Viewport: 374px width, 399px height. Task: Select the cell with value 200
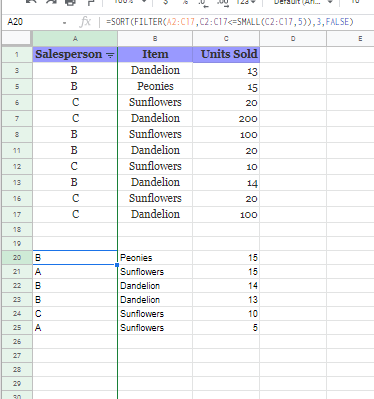(x=226, y=118)
